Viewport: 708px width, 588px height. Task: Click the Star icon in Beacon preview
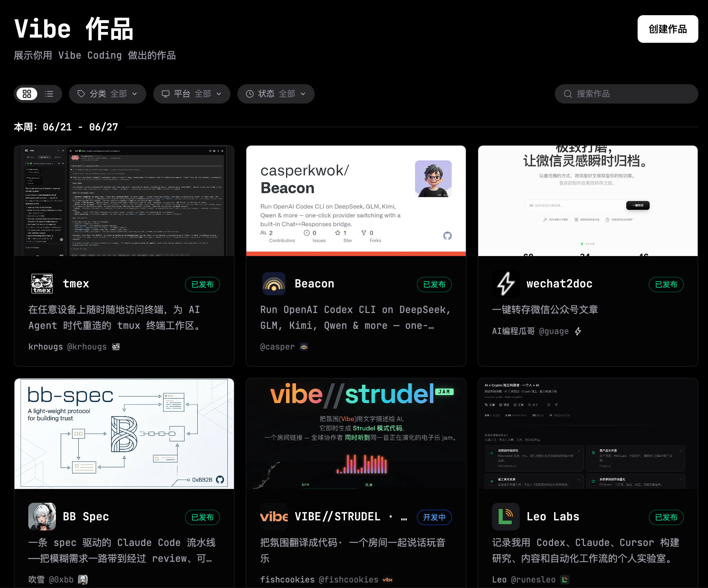[337, 233]
